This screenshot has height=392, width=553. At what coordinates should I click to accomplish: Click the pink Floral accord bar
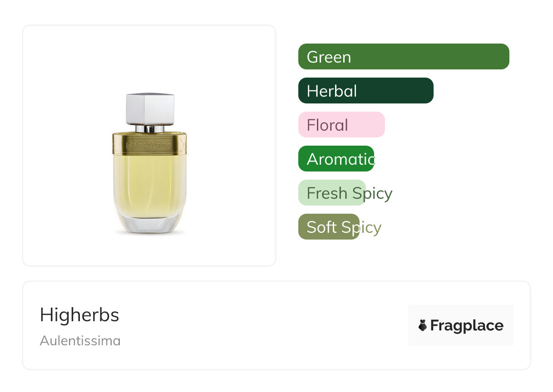click(x=341, y=125)
